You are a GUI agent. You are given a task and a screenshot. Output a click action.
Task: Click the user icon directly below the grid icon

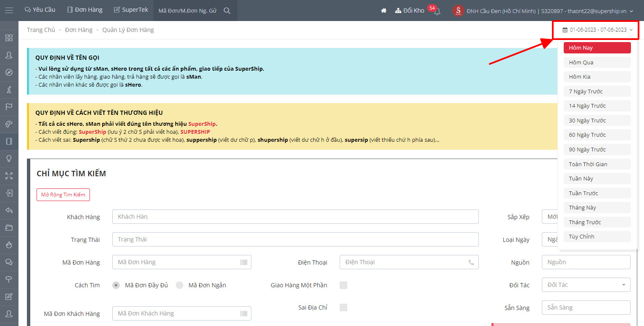[x=9, y=55]
